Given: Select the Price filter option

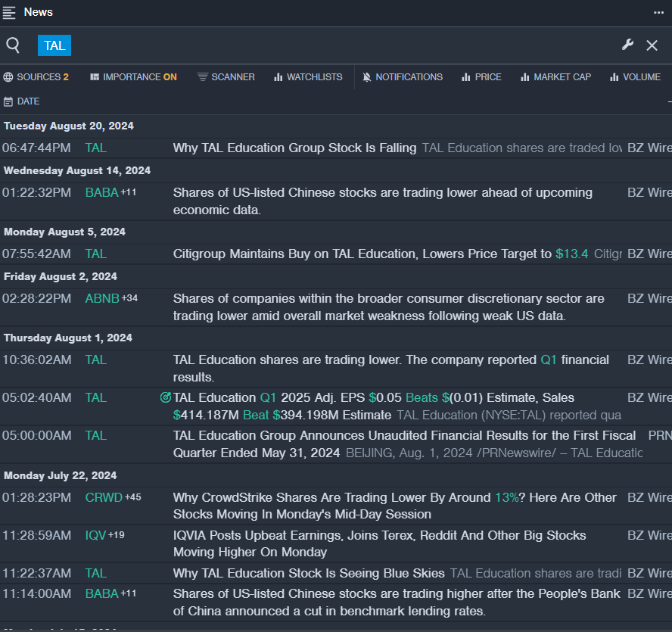Looking at the screenshot, I should pos(481,77).
